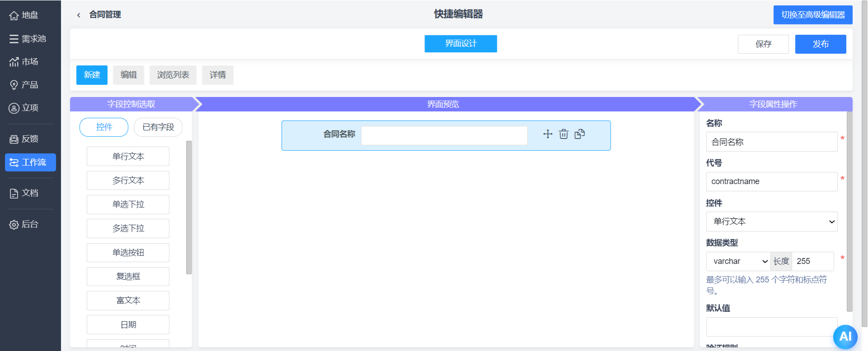Click the 快捷编辑器 page title
868x351 pixels.
pyautogui.click(x=458, y=14)
